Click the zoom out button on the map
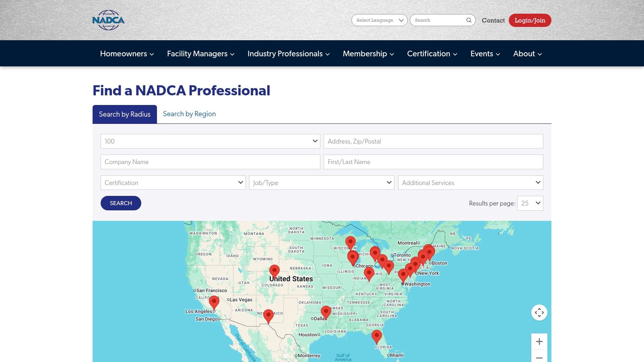This screenshot has height=362, width=644. tap(539, 357)
